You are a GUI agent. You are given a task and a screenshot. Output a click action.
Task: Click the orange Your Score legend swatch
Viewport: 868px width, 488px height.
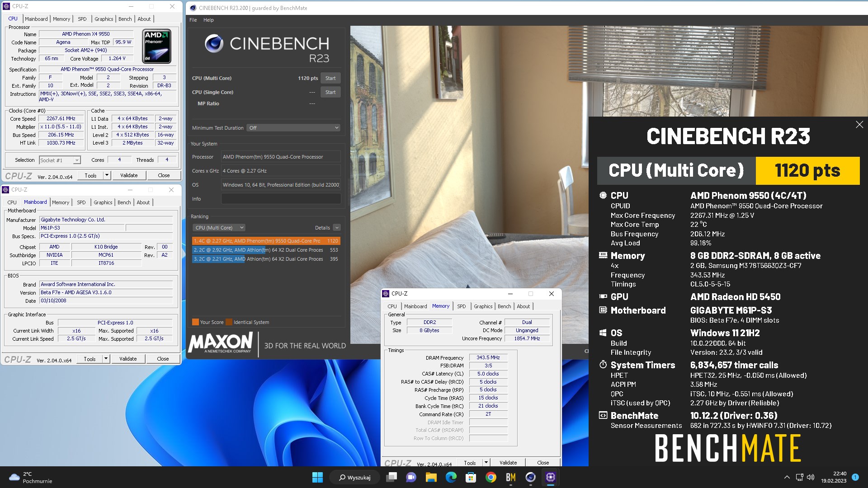(195, 322)
